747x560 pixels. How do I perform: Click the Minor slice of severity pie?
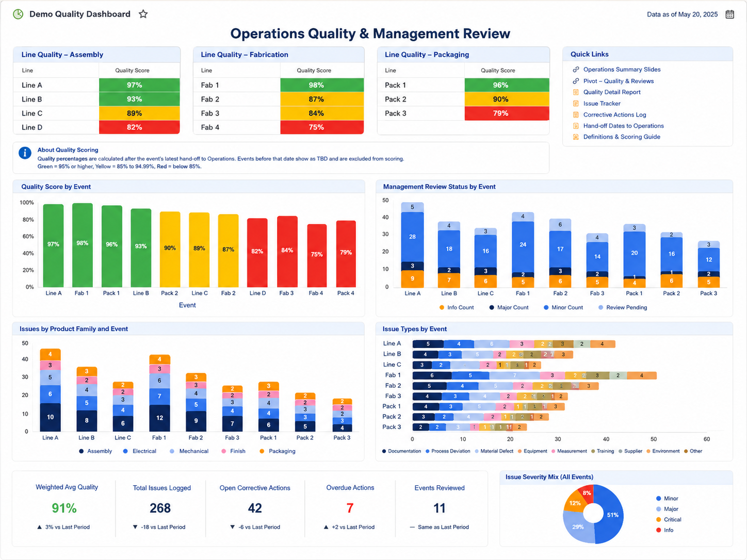coord(611,516)
